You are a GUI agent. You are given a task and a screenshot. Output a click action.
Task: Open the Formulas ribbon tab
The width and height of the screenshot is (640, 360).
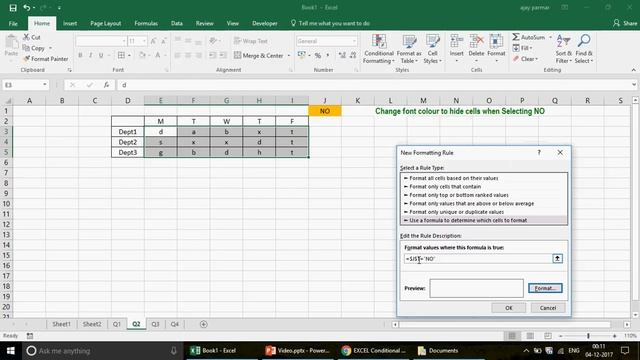pyautogui.click(x=146, y=24)
